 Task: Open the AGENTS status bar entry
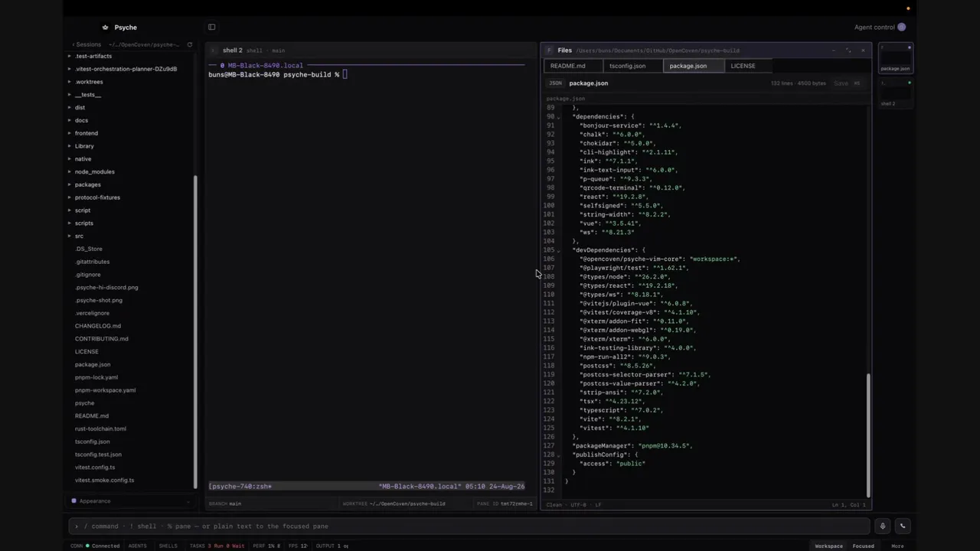click(x=138, y=546)
